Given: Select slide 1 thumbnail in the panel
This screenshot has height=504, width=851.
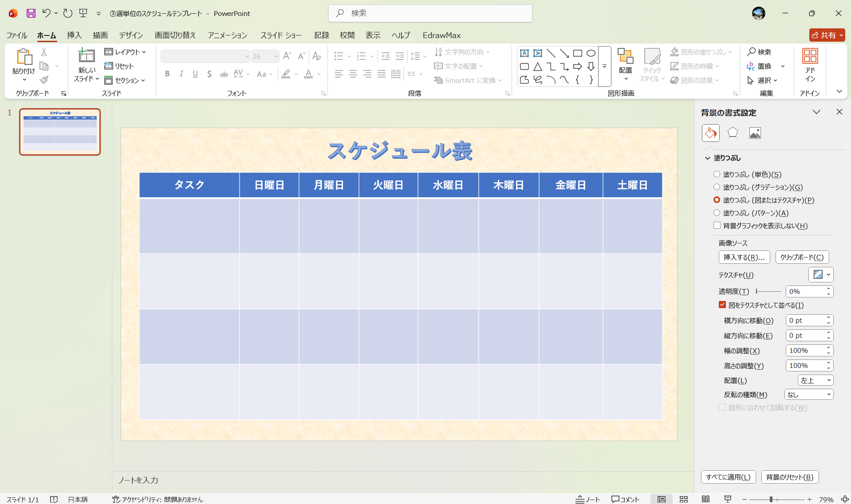Looking at the screenshot, I should (x=59, y=132).
